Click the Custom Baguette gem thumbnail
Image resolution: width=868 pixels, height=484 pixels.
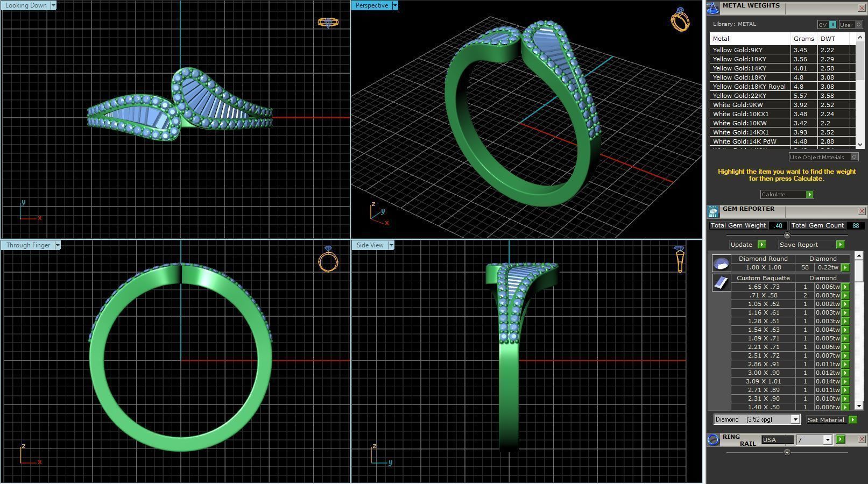click(x=721, y=282)
